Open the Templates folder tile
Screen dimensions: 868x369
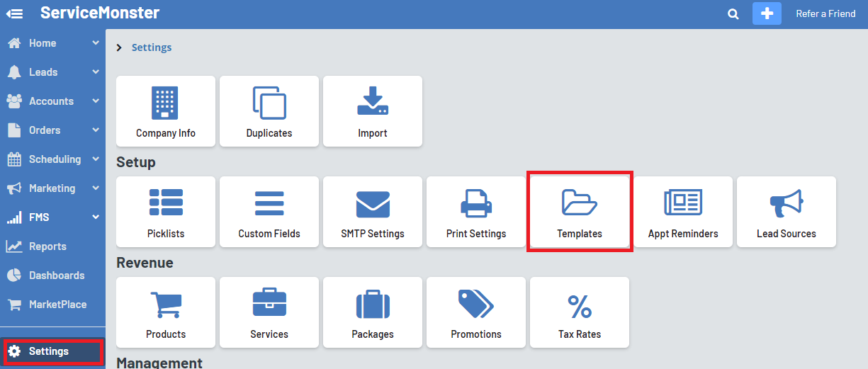[580, 212]
